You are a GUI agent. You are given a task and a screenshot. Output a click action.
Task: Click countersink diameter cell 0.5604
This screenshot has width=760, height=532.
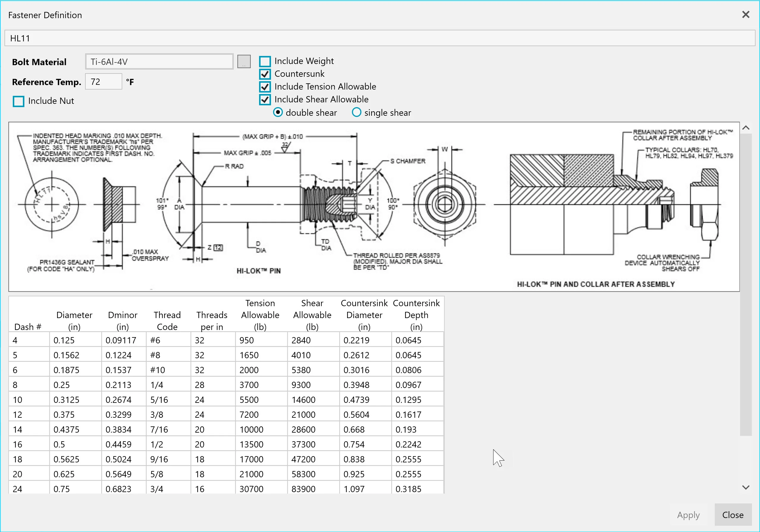pos(366,414)
